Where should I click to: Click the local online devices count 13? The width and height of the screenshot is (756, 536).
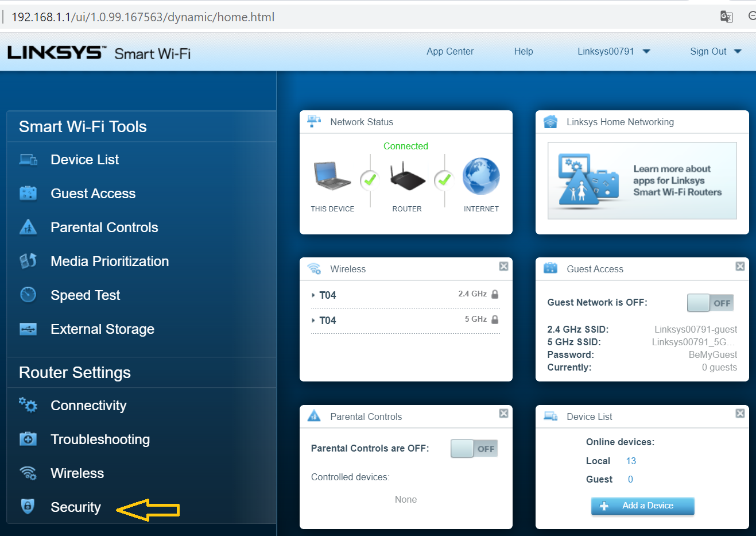click(x=631, y=461)
